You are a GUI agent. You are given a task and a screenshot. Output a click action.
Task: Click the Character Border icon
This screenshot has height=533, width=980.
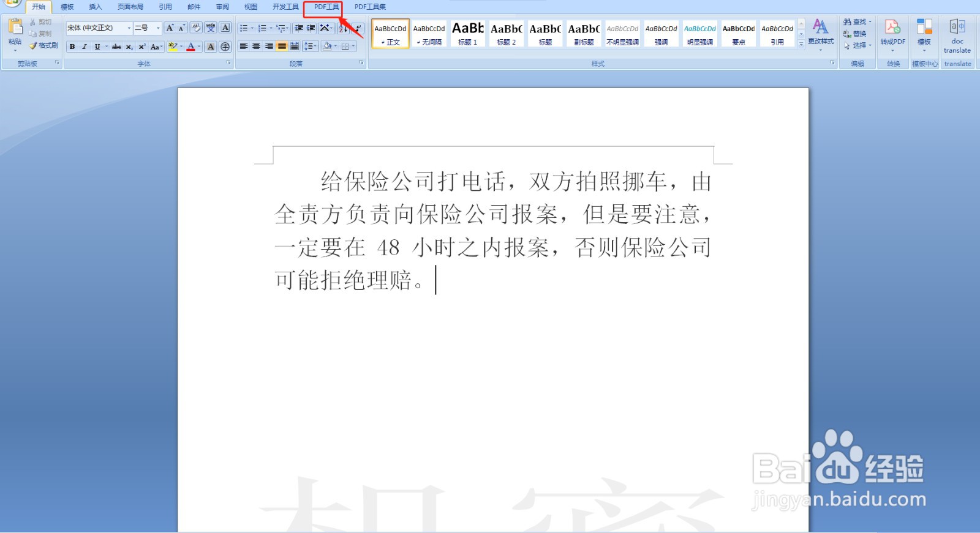click(225, 28)
